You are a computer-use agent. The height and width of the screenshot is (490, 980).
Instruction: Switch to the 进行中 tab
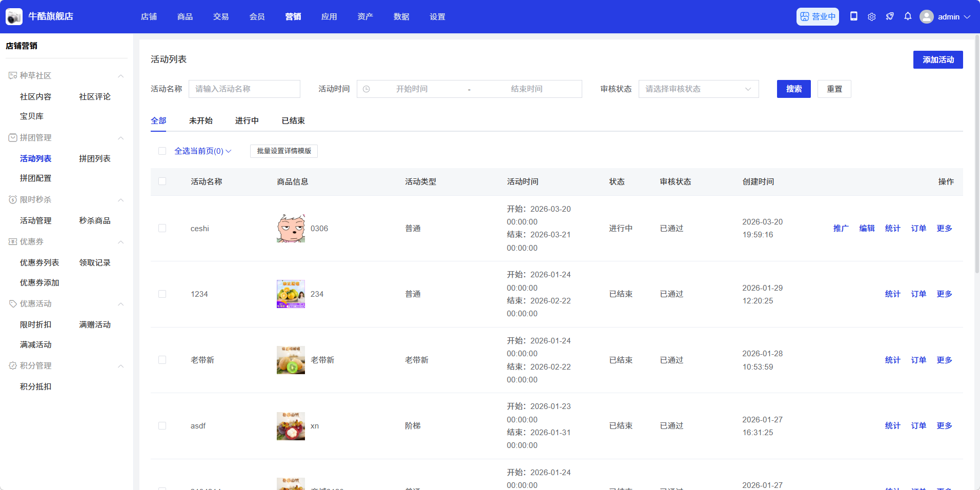pos(247,121)
